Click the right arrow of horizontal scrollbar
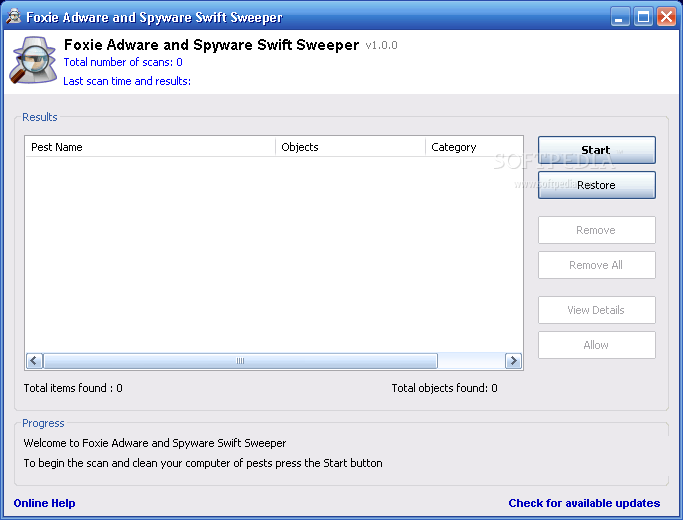This screenshot has width=683, height=520. (x=513, y=361)
